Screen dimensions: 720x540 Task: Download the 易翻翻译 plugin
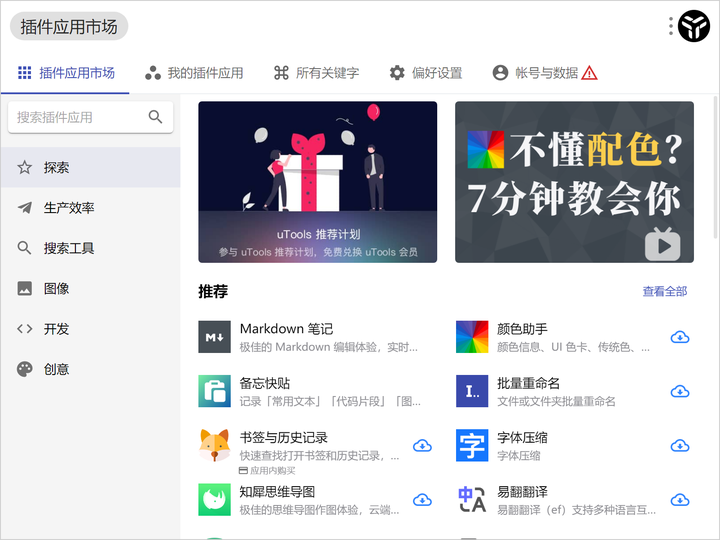680,500
